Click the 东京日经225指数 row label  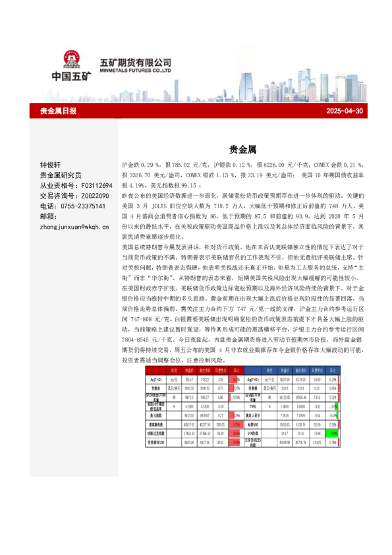coord(253,442)
